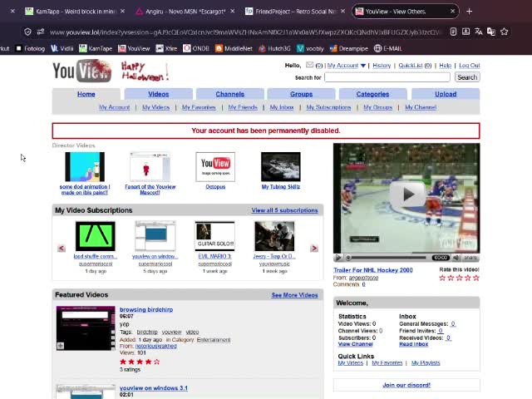Open My Inbox submenu link
Screen dimensions: 532x399
pos(282,107)
